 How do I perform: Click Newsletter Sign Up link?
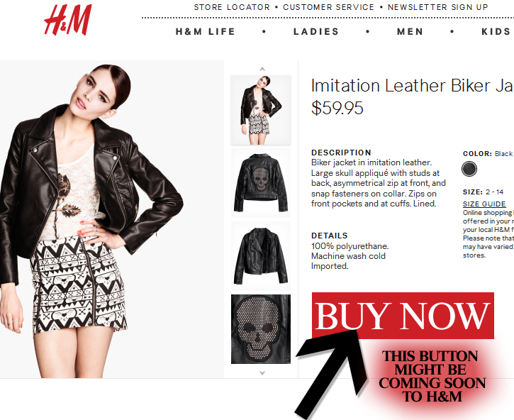click(x=438, y=7)
